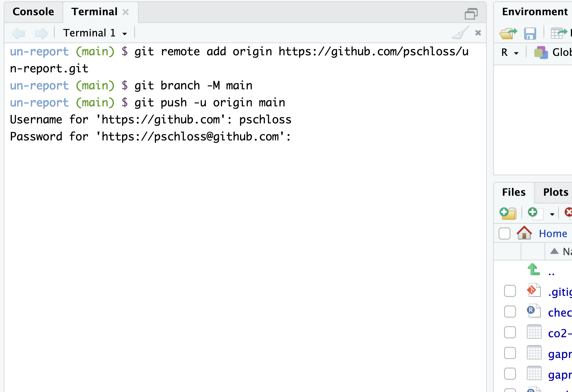Check the .gitignore file checkbox

pos(510,291)
